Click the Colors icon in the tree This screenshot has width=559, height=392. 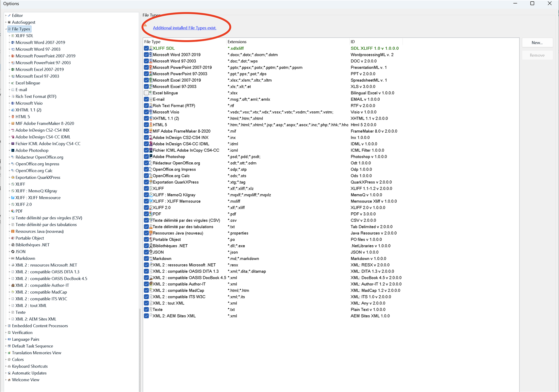pyautogui.click(x=9, y=359)
